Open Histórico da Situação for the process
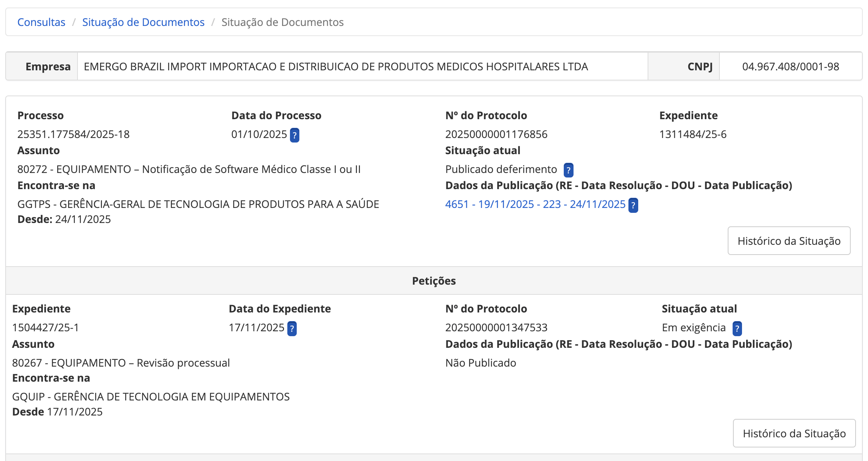Image resolution: width=868 pixels, height=461 pixels. pyautogui.click(x=789, y=241)
